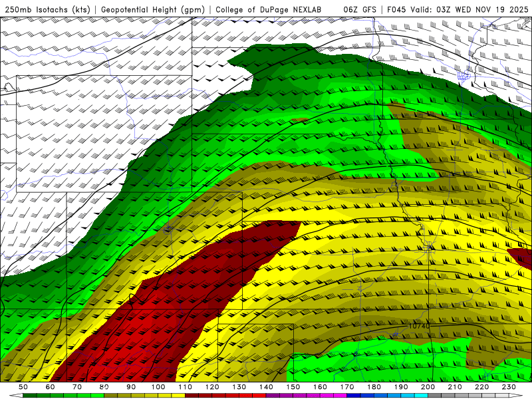Image resolution: width=532 pixels, height=399 pixels.
Task: Click the "250mb Isotachs (kts)" title text
Action: click(47, 10)
